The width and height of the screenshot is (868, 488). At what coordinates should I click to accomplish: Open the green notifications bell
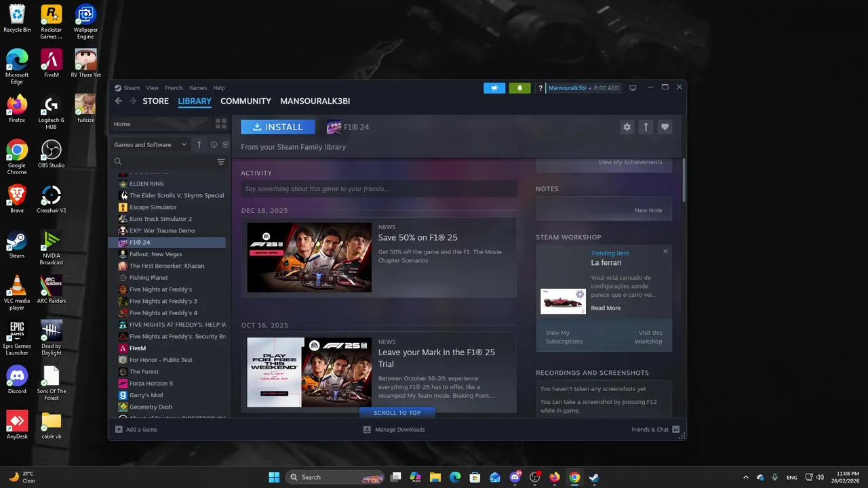pyautogui.click(x=519, y=88)
